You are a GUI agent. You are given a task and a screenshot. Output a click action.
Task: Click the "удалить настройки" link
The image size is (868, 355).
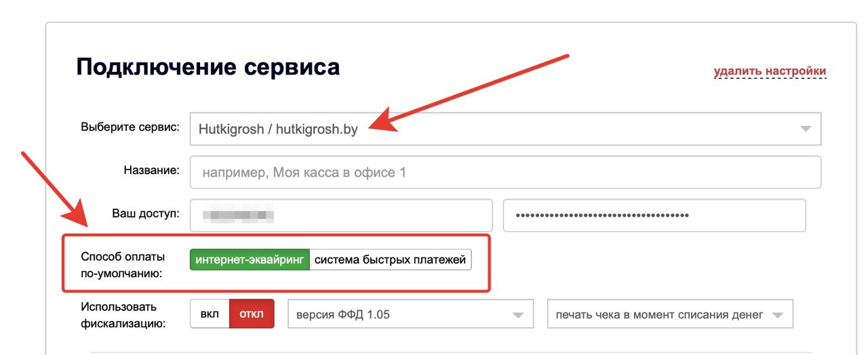(770, 71)
